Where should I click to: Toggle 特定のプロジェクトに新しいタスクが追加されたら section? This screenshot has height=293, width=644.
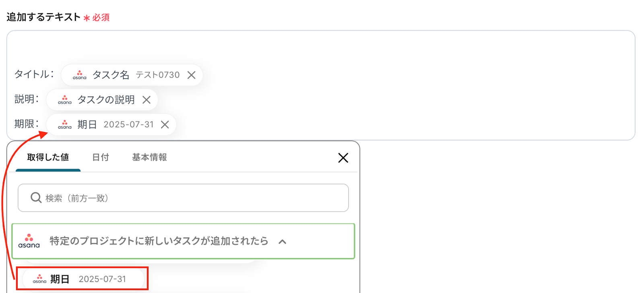point(159,241)
